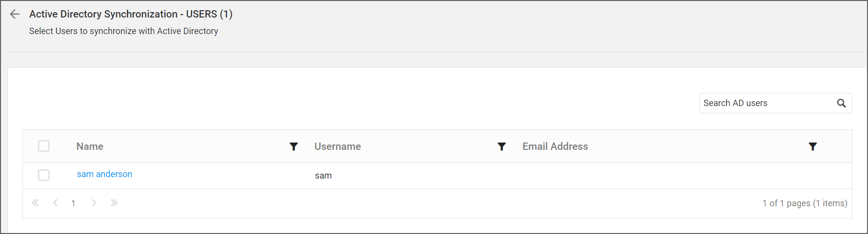Open the sam anderson user link
This screenshot has width=868, height=234.
104,174
